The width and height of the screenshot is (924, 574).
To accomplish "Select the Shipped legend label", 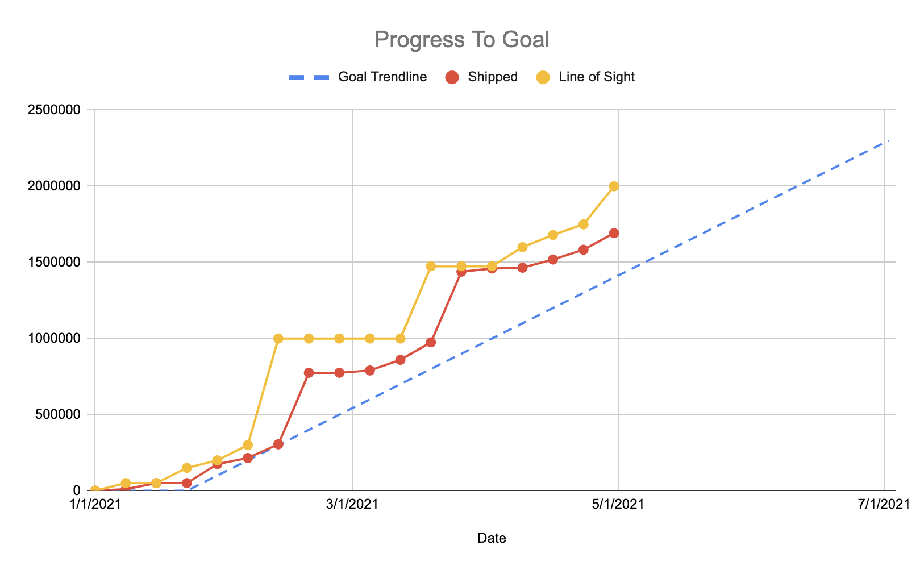I will click(493, 77).
